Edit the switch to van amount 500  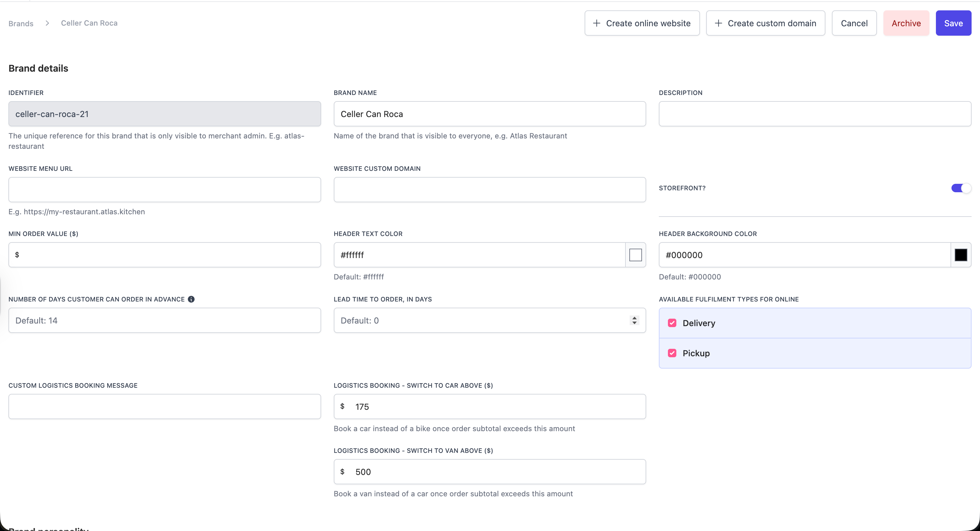click(x=490, y=472)
